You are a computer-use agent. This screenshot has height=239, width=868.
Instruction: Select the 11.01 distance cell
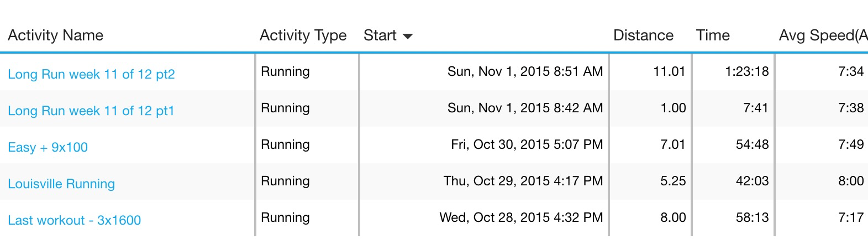(669, 71)
